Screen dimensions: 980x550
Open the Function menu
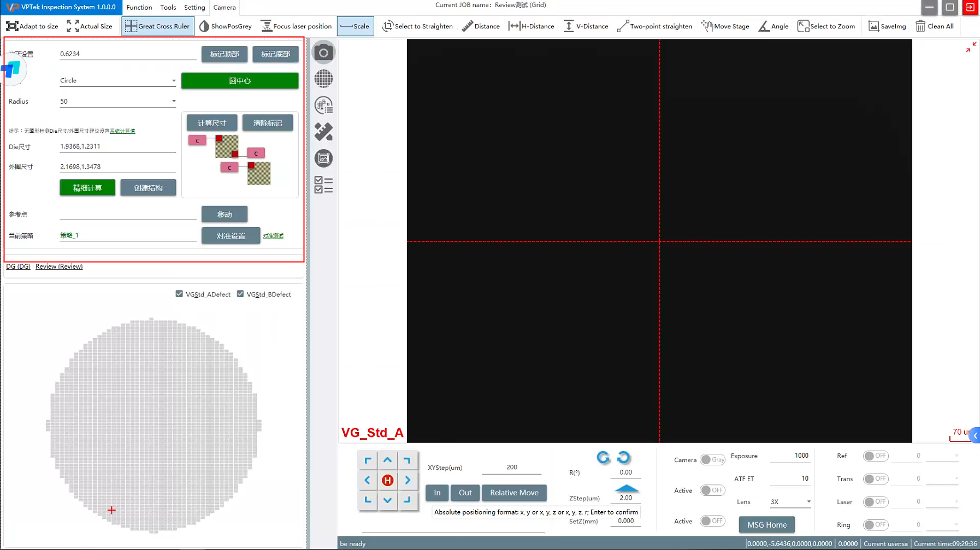click(x=139, y=8)
